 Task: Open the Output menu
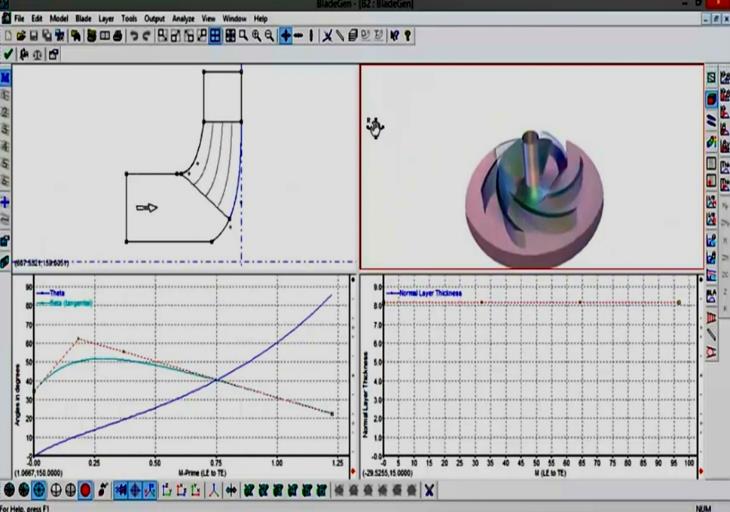click(155, 19)
